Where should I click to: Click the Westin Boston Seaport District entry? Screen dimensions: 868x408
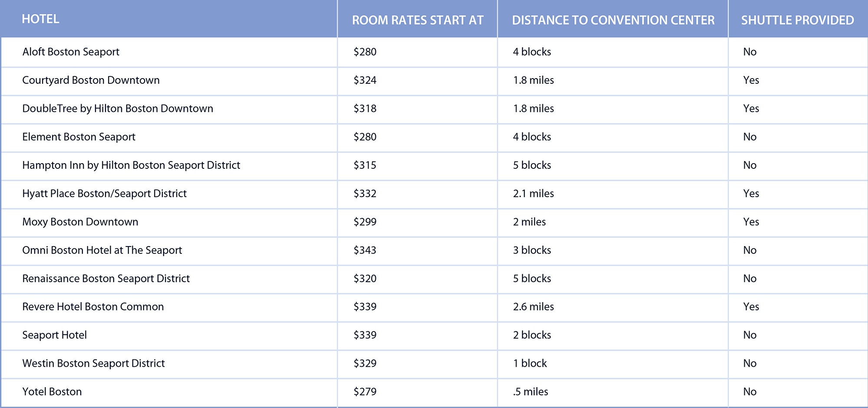93,363
